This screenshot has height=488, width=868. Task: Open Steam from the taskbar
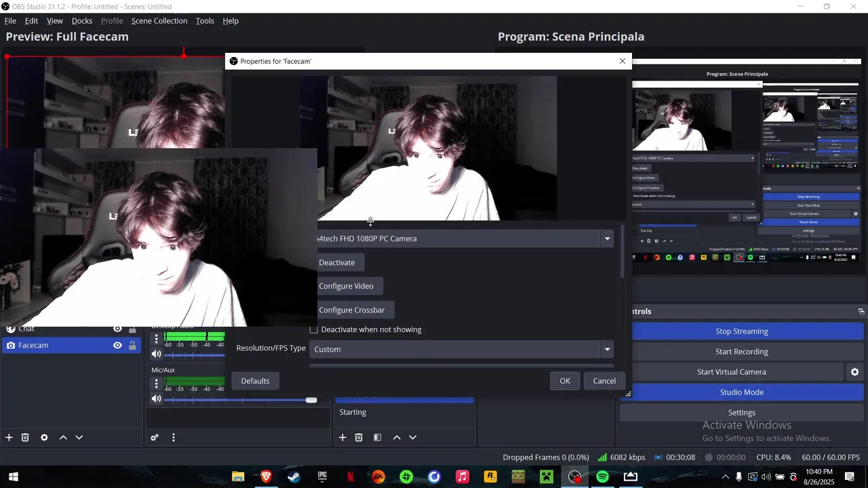[x=294, y=476]
